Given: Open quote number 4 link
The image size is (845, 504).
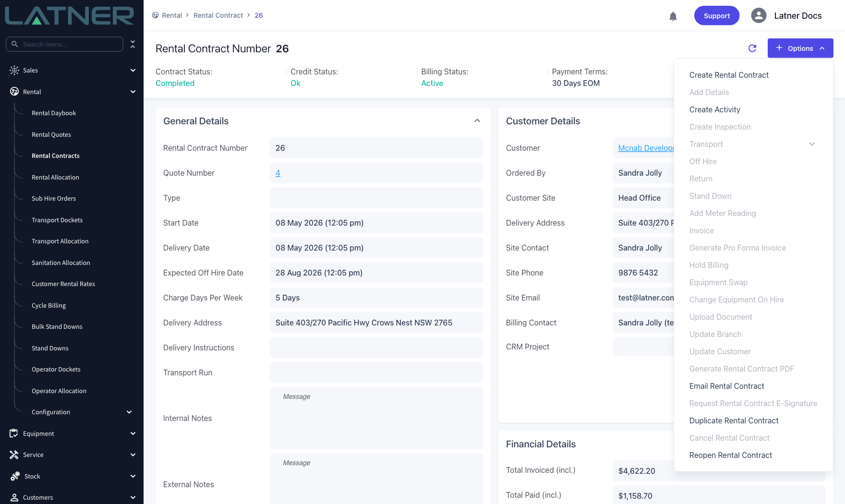Looking at the screenshot, I should click(278, 173).
